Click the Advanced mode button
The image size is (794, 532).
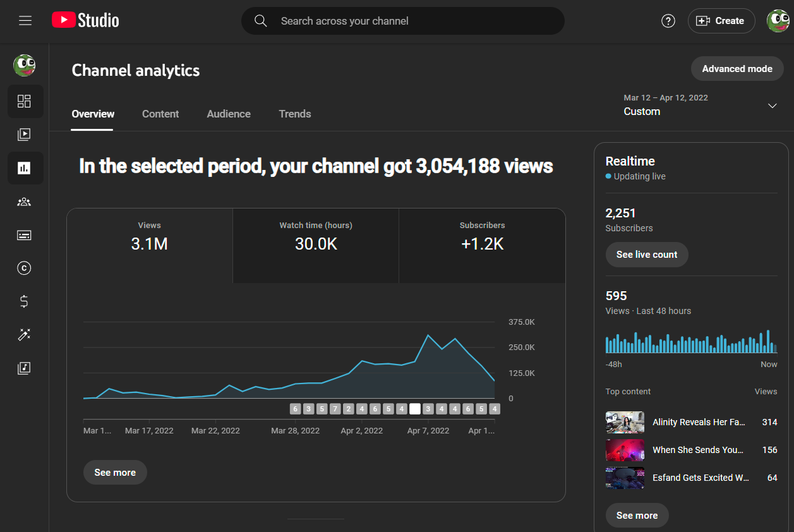pyautogui.click(x=737, y=69)
